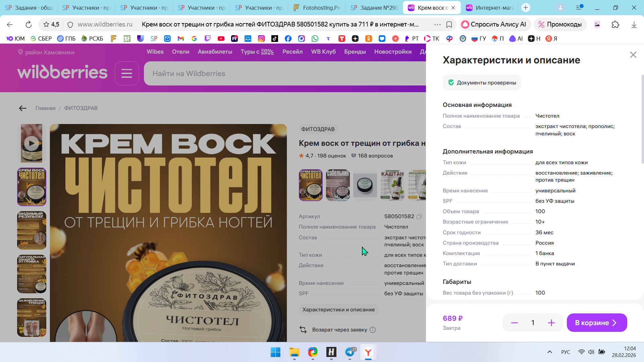Click the В корзине button
Screen dimensions: 644x362
[x=596, y=323]
